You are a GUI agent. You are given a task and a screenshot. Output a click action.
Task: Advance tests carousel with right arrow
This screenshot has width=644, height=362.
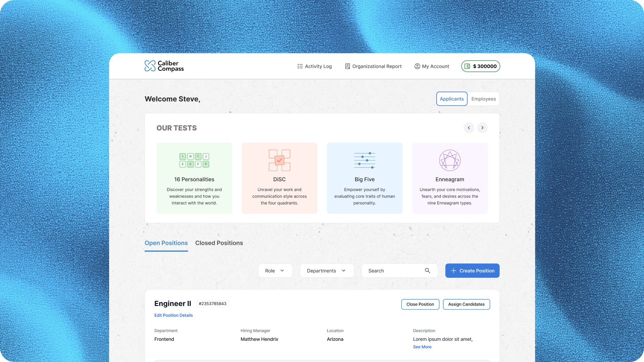click(x=482, y=128)
